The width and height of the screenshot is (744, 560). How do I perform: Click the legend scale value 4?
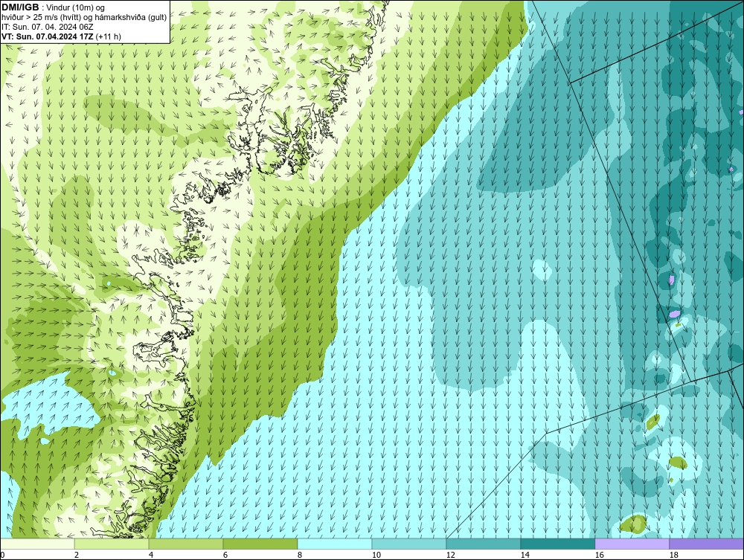(x=151, y=555)
